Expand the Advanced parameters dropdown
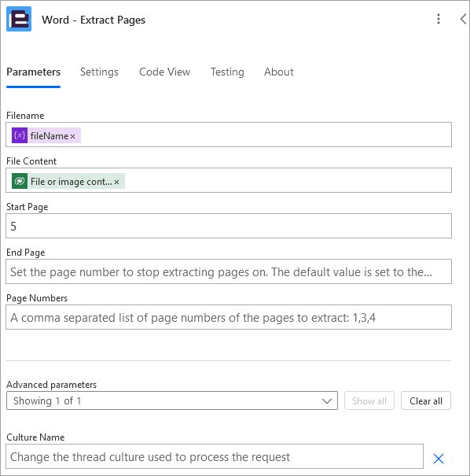 click(x=172, y=400)
